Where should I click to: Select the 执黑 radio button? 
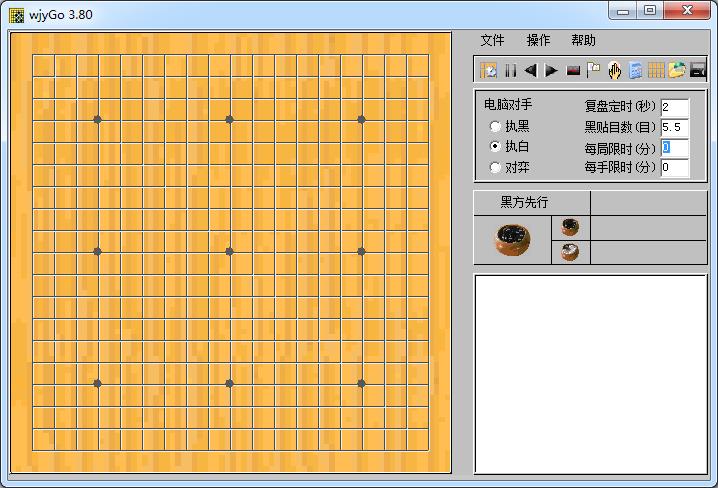pyautogui.click(x=495, y=127)
